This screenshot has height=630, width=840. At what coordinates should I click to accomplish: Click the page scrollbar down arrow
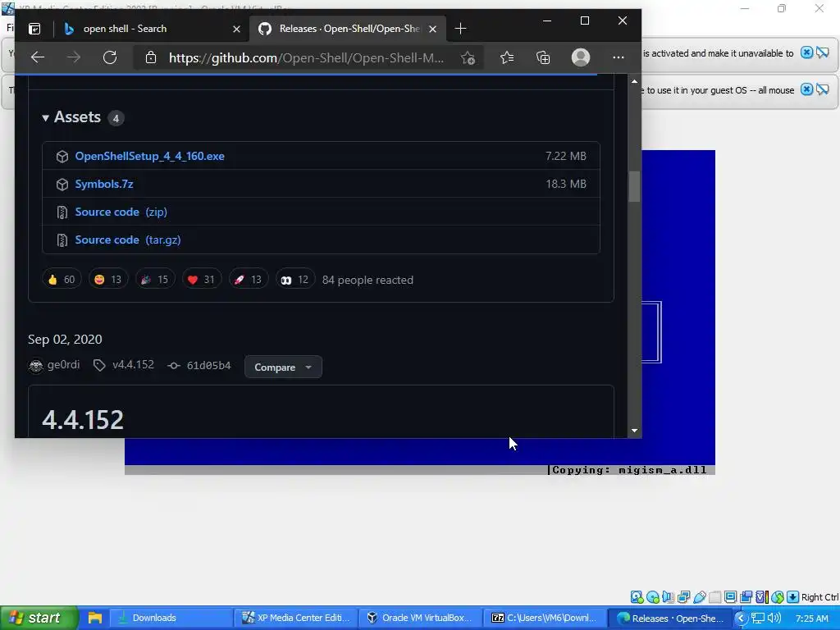(634, 430)
